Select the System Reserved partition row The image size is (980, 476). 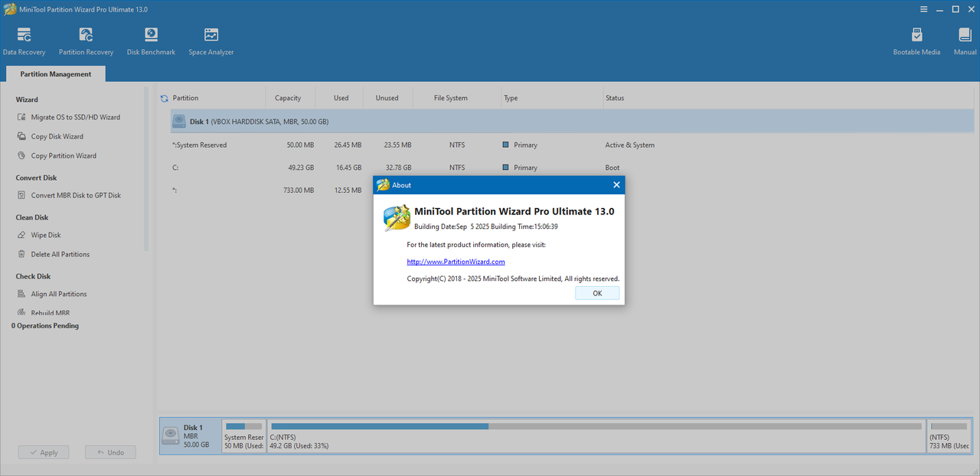(572, 145)
